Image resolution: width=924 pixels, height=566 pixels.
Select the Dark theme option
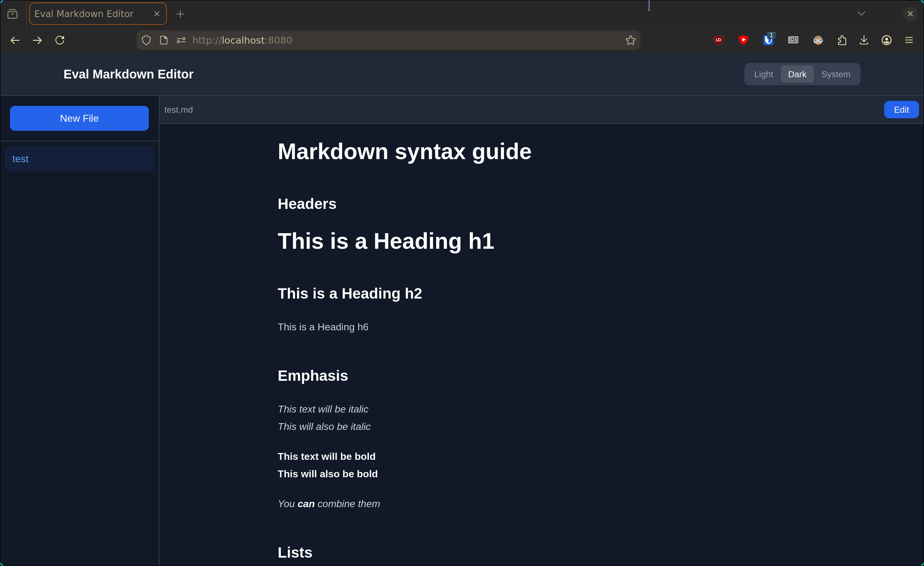(x=797, y=74)
